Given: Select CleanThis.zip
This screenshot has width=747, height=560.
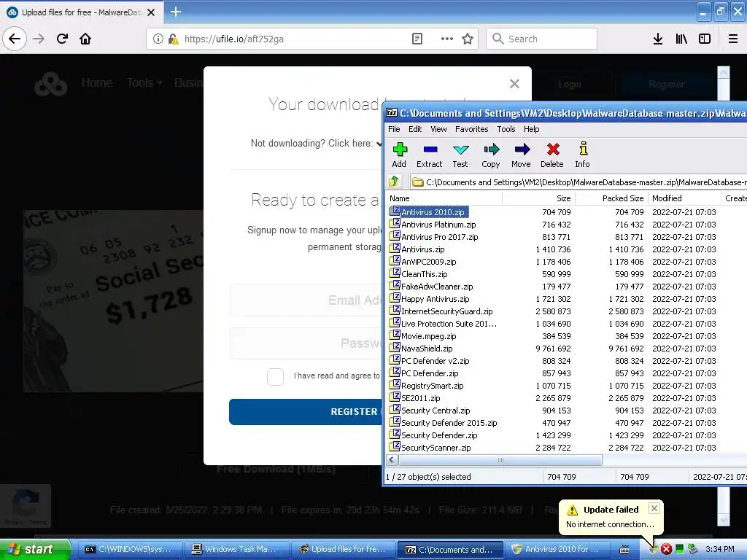Looking at the screenshot, I should [424, 274].
